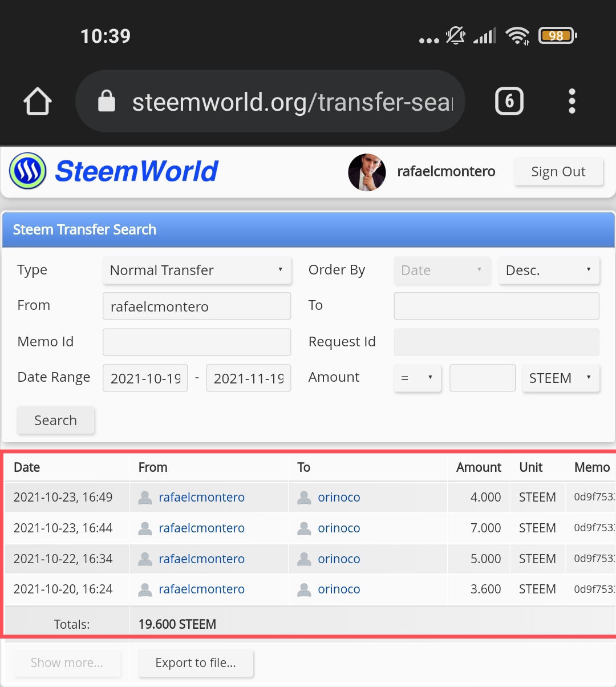Open the Type dropdown set to Normal Transfer

point(197,270)
